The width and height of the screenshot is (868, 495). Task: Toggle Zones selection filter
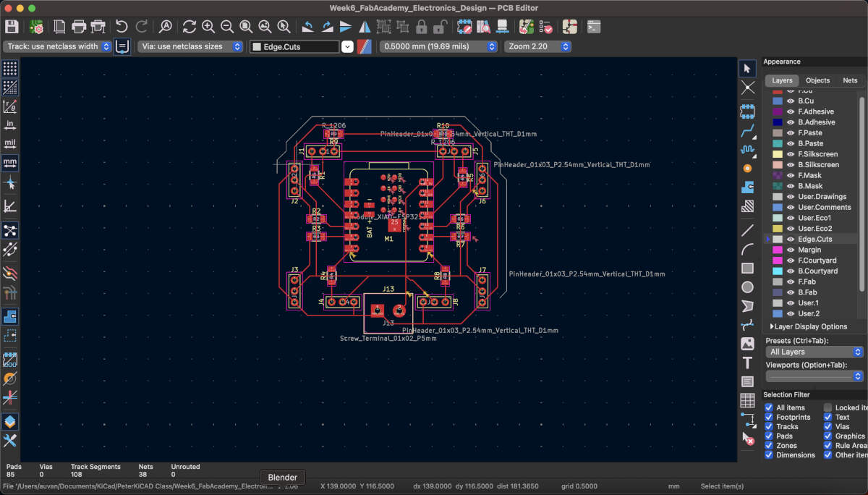pyautogui.click(x=769, y=445)
